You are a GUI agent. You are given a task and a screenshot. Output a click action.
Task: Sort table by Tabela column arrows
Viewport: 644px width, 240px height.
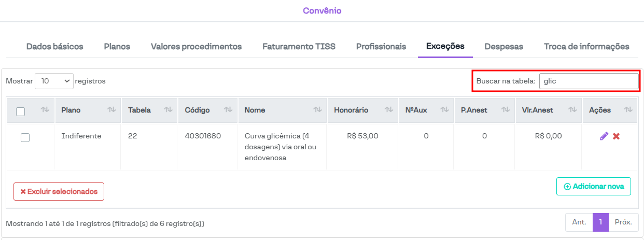tap(168, 110)
